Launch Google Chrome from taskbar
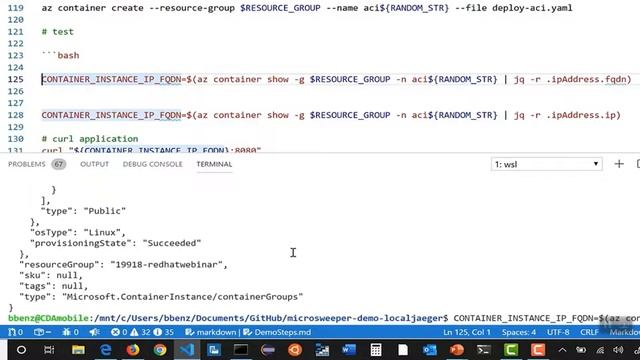 [x=160, y=350]
